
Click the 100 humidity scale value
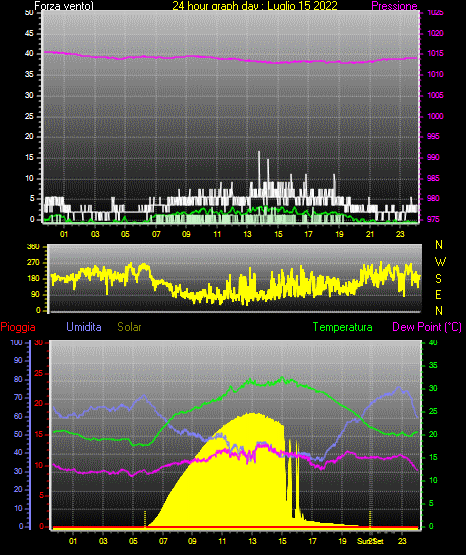tap(16, 343)
